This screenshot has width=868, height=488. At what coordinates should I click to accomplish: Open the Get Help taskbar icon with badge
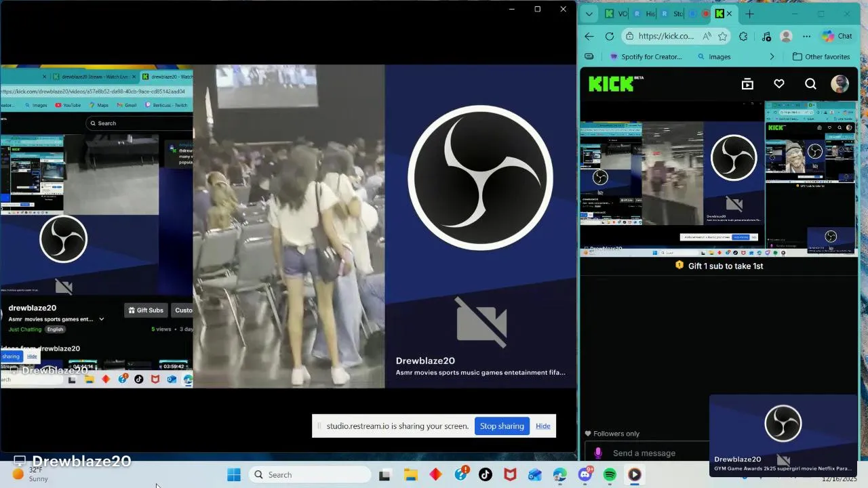[x=461, y=474]
